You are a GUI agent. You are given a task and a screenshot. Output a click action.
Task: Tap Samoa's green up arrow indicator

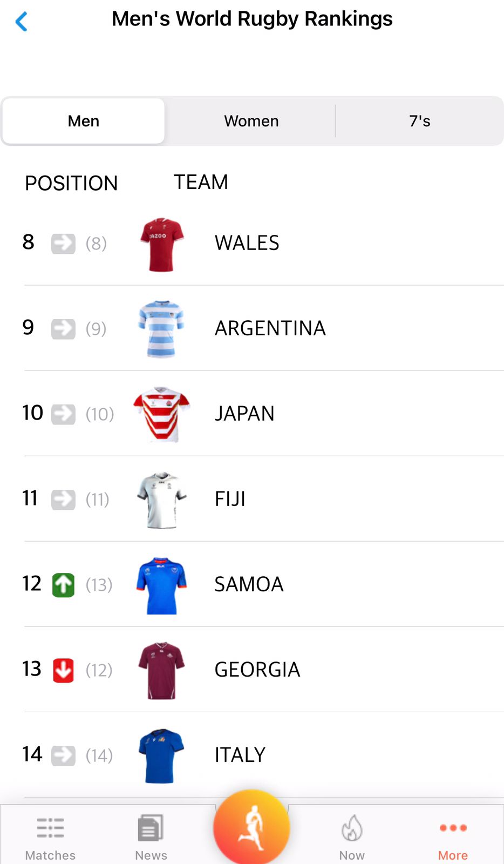(63, 585)
